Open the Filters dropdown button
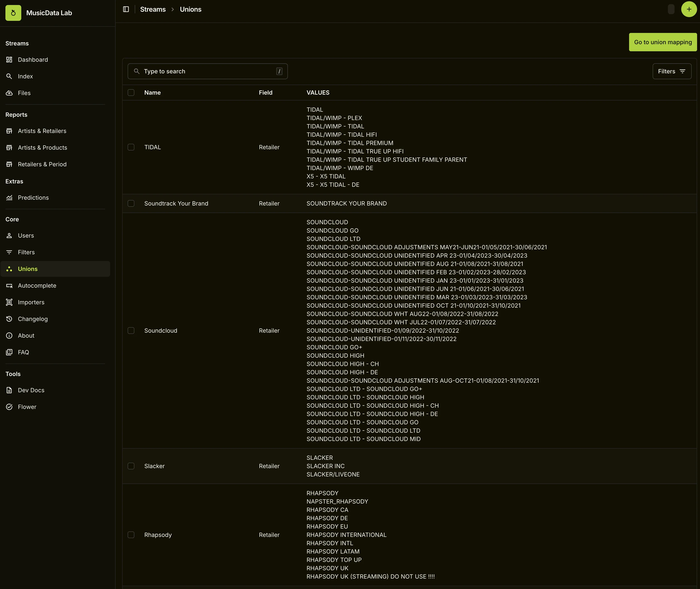 672,71
